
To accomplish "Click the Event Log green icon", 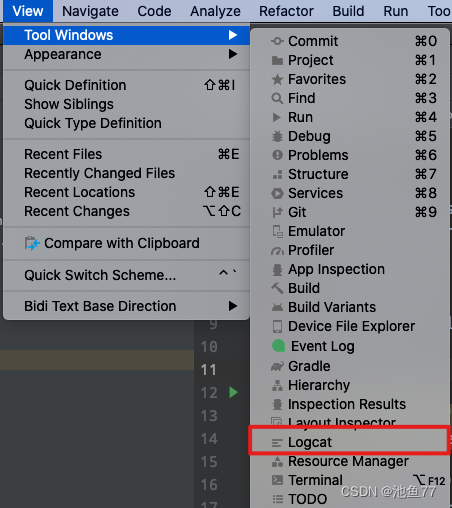I will point(278,346).
